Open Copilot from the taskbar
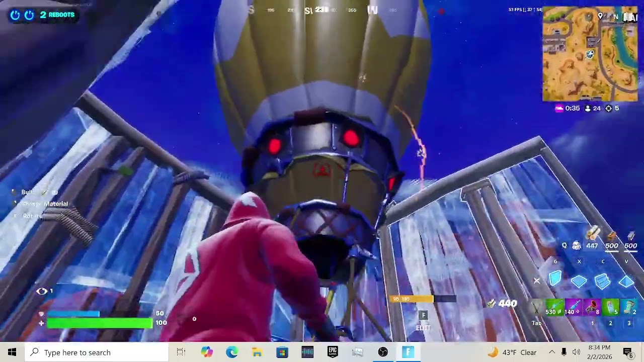This screenshot has height=362, width=644. click(207, 352)
